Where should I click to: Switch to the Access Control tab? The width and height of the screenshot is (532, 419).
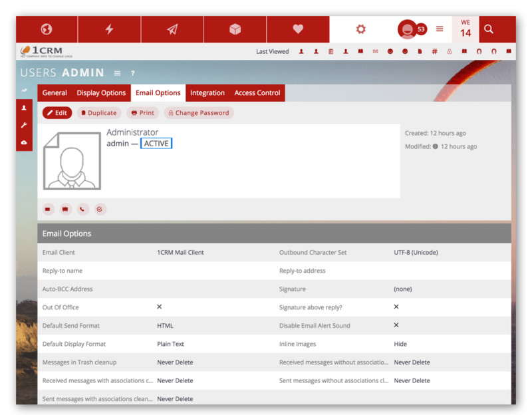257,93
